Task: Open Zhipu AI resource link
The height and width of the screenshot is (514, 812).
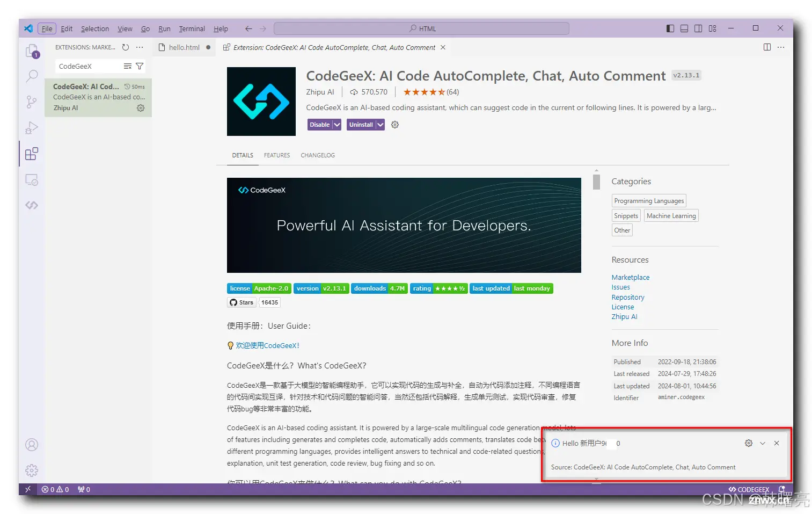Action: (624, 317)
